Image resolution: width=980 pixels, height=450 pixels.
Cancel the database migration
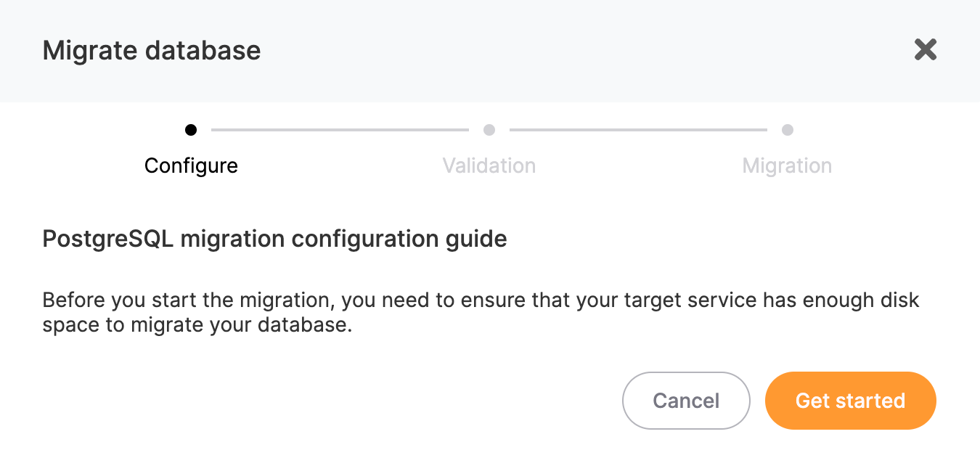(686, 400)
